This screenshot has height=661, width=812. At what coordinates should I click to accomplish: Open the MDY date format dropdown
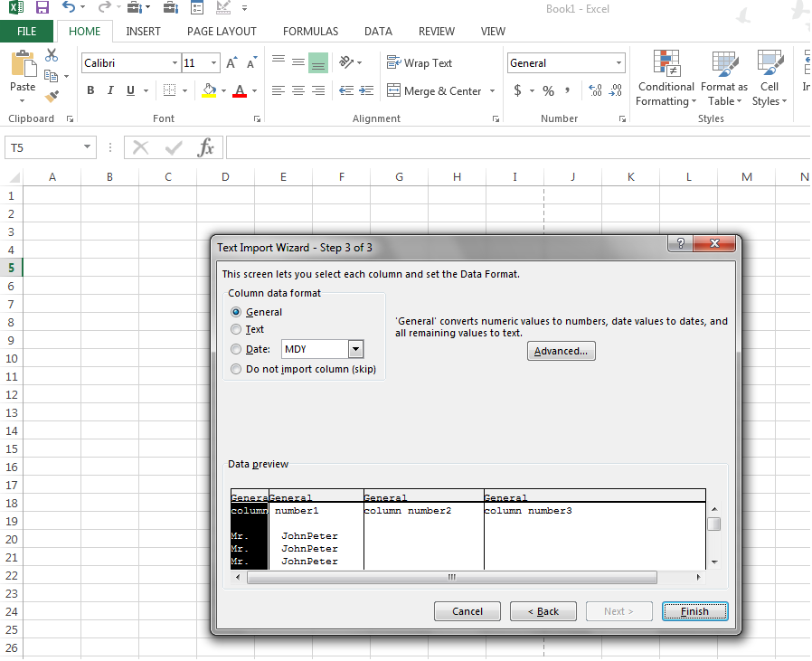[x=355, y=348]
